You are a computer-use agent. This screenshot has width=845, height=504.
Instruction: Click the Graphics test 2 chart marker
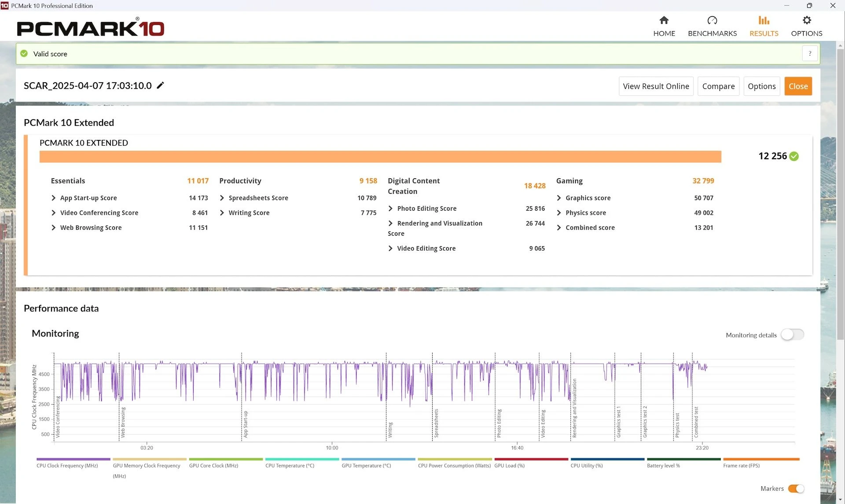[645, 422]
